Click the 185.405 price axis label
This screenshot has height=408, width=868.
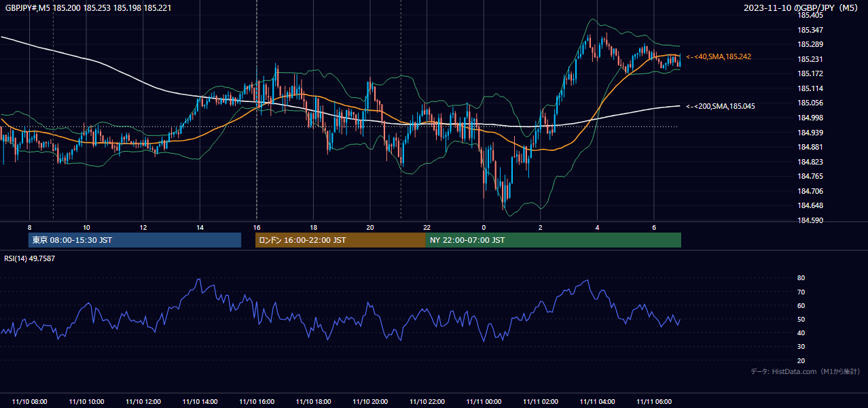coord(810,15)
